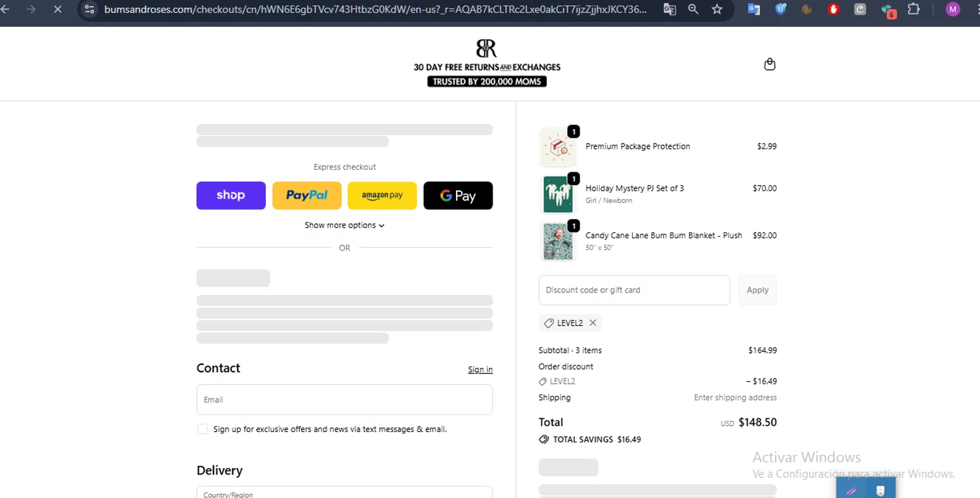Click the Subtotal · 3 items label
This screenshot has width=980, height=498.
[x=570, y=350]
